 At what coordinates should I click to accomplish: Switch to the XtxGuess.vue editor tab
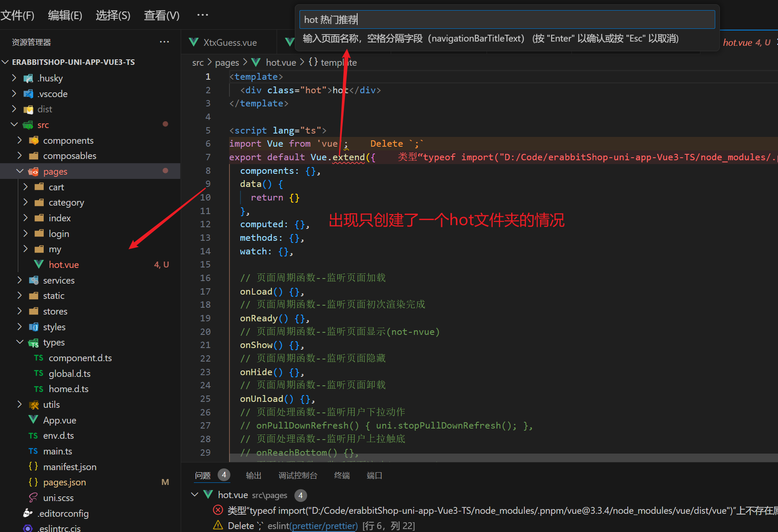[229, 42]
